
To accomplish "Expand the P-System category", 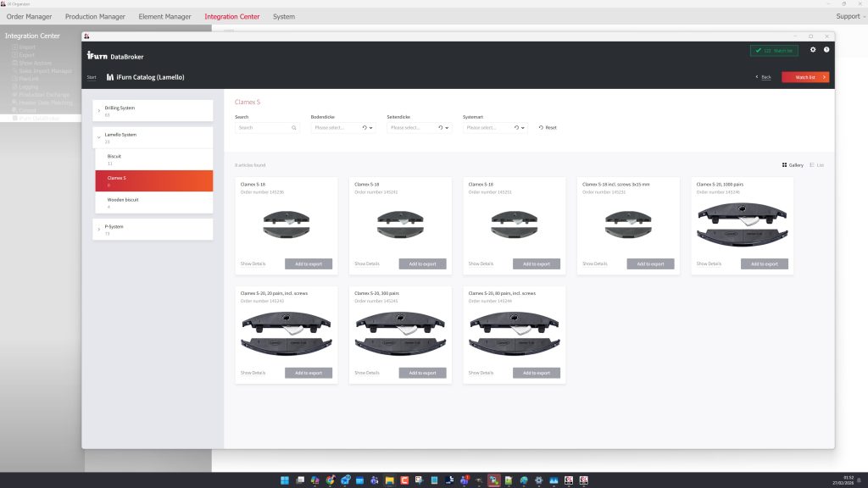I will pyautogui.click(x=98, y=230).
